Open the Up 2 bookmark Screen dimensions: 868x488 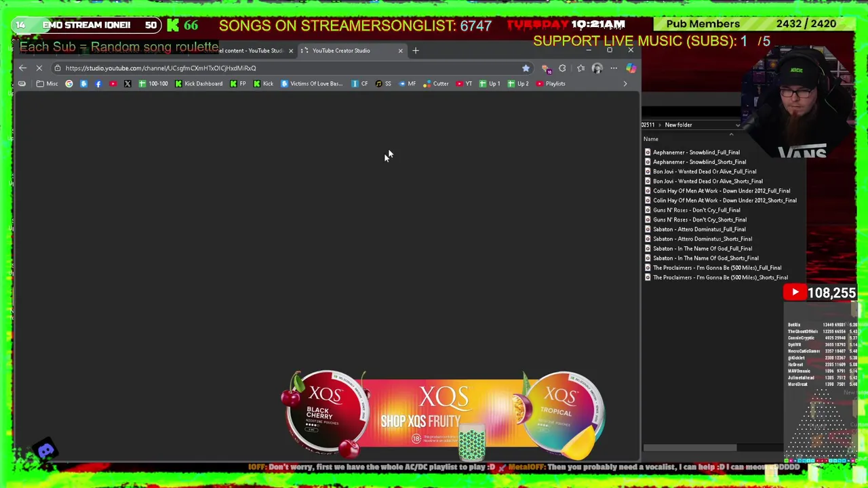518,83
